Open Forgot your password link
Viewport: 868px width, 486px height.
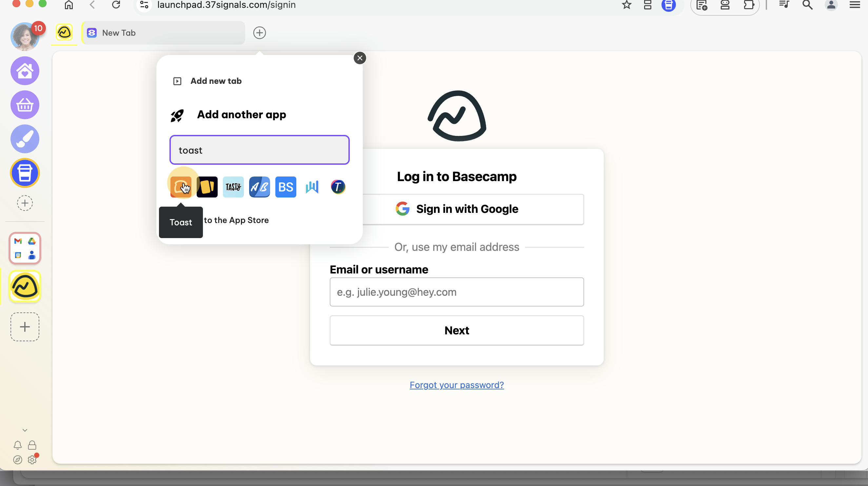[457, 385]
